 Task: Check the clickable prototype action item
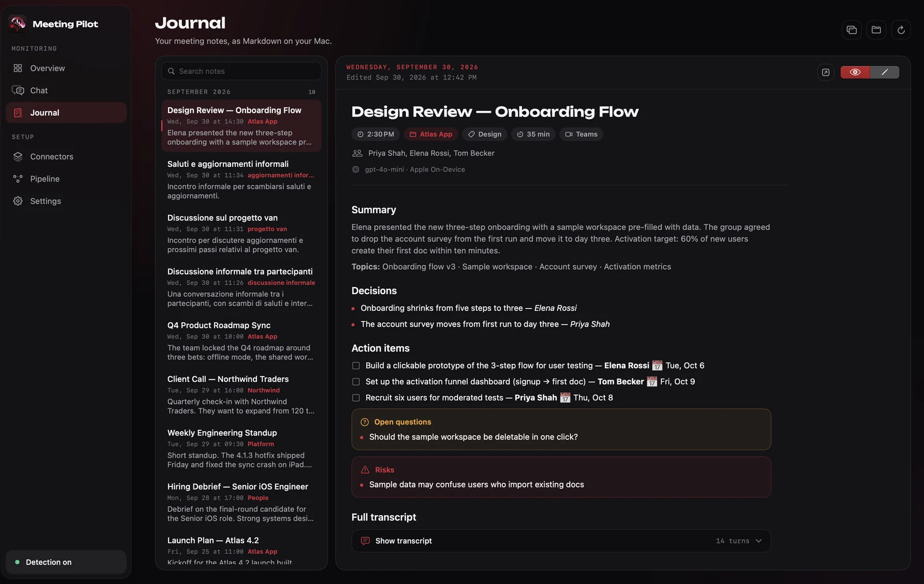click(x=356, y=366)
